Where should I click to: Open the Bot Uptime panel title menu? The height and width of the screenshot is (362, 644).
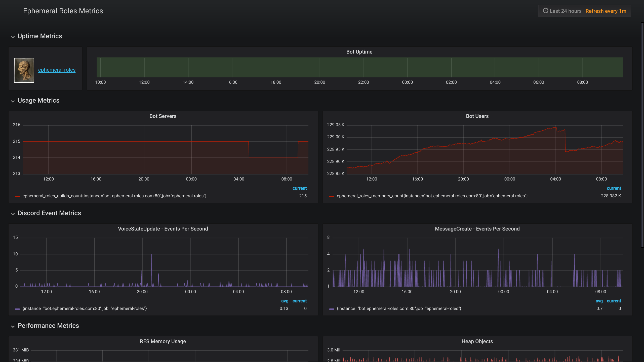359,52
